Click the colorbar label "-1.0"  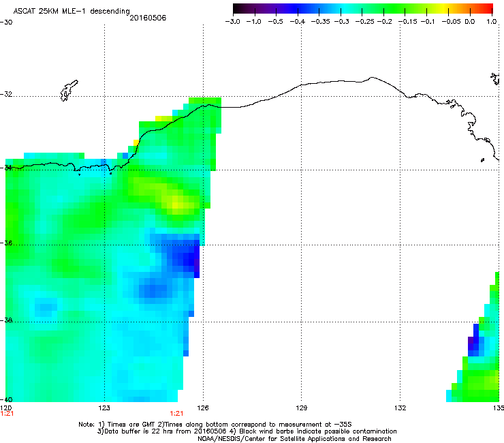(x=253, y=22)
